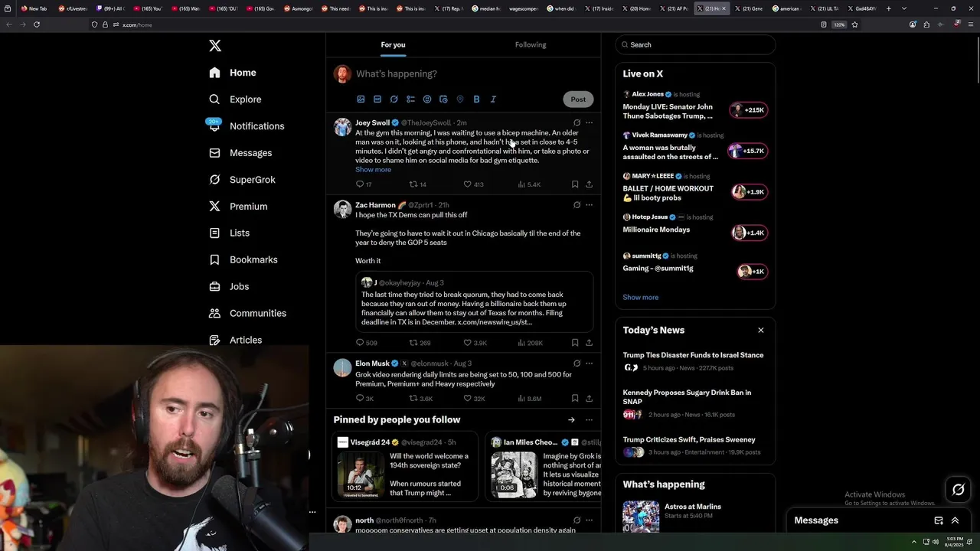Open Trump Ties Disaster Funds news story
The width and height of the screenshot is (980, 551).
click(695, 361)
